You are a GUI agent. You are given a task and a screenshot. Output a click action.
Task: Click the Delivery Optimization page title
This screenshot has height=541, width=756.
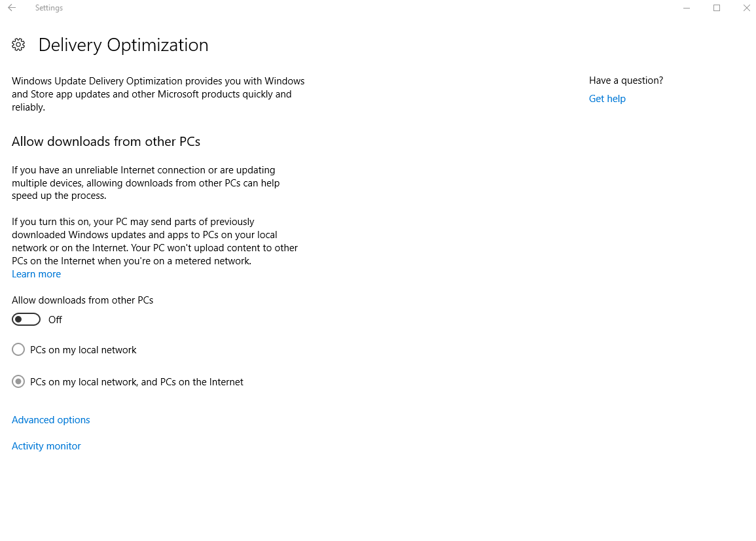(x=123, y=45)
